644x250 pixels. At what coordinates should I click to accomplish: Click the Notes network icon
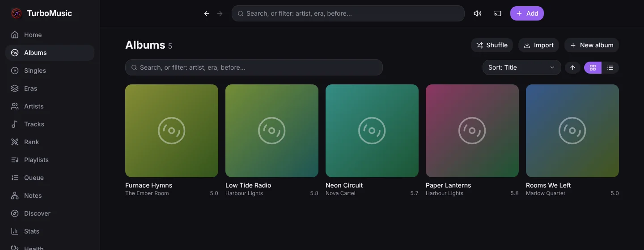tap(15, 196)
